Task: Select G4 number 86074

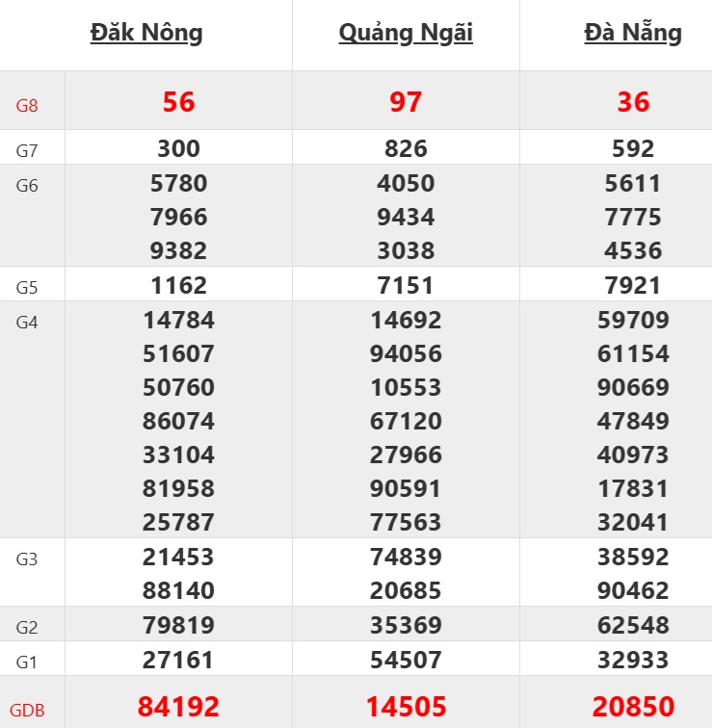Action: 179,421
